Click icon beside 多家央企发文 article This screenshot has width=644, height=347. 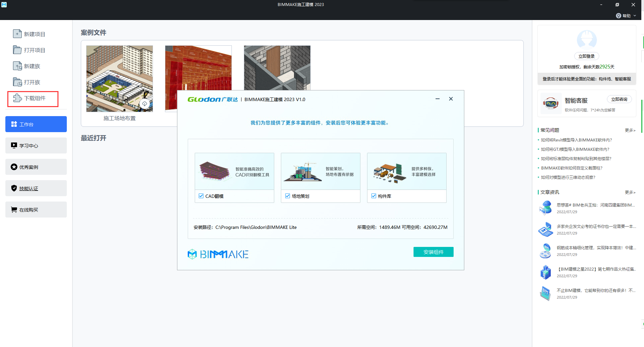coord(545,229)
